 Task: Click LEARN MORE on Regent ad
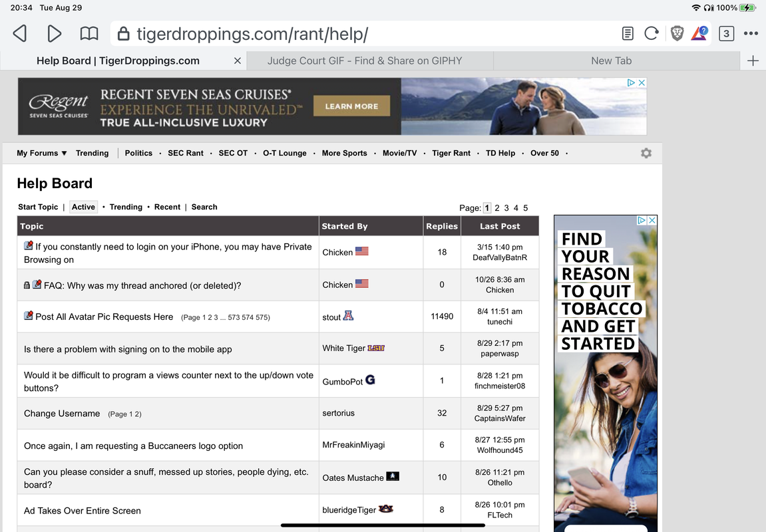point(352,106)
